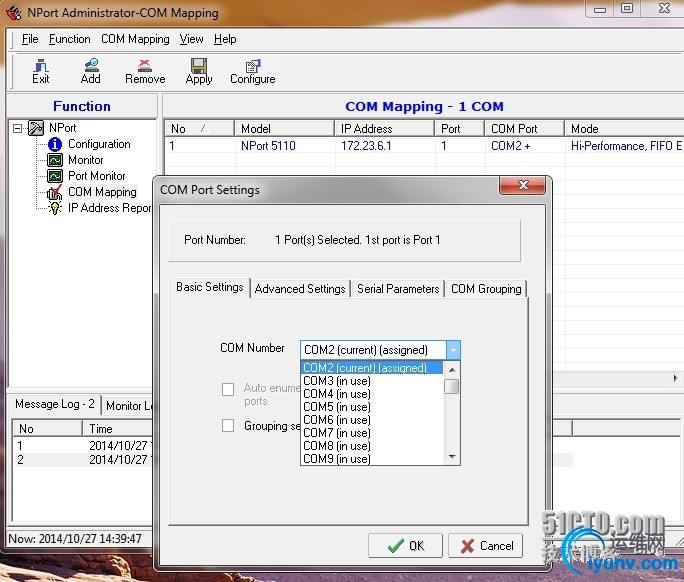Open the COM Mapping menu
Image resolution: width=684 pixels, height=582 pixels.
point(135,39)
